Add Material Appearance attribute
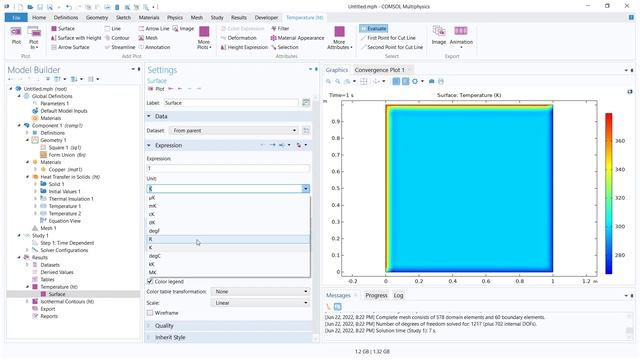Viewport: 640px width, 360px height. pos(298,38)
